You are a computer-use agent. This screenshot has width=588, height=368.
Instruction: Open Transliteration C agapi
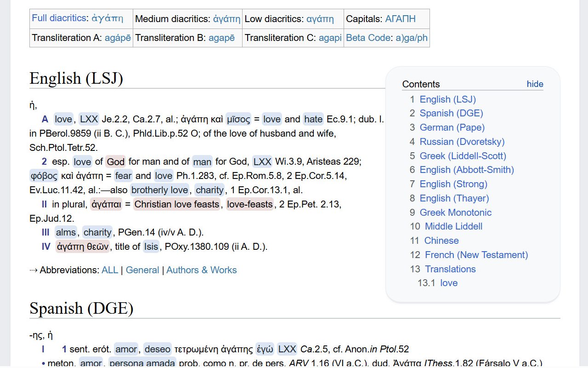330,38
